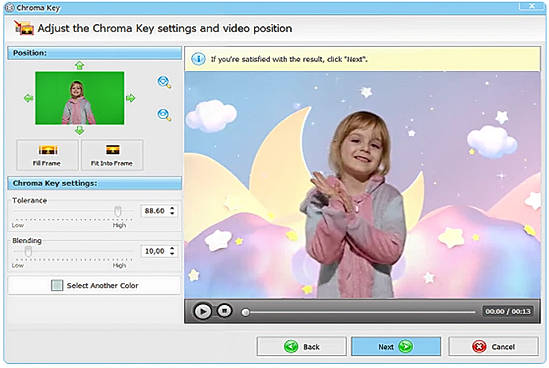Move video up with green up arrow

coord(79,65)
